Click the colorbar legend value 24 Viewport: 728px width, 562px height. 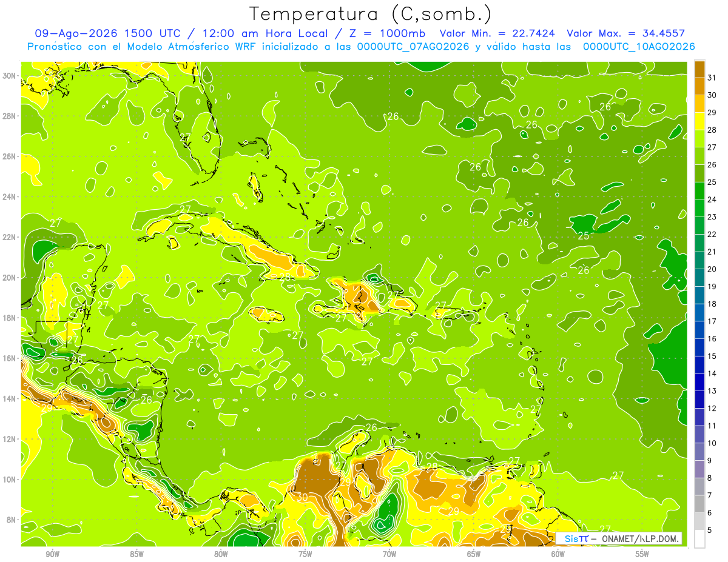pos(712,199)
